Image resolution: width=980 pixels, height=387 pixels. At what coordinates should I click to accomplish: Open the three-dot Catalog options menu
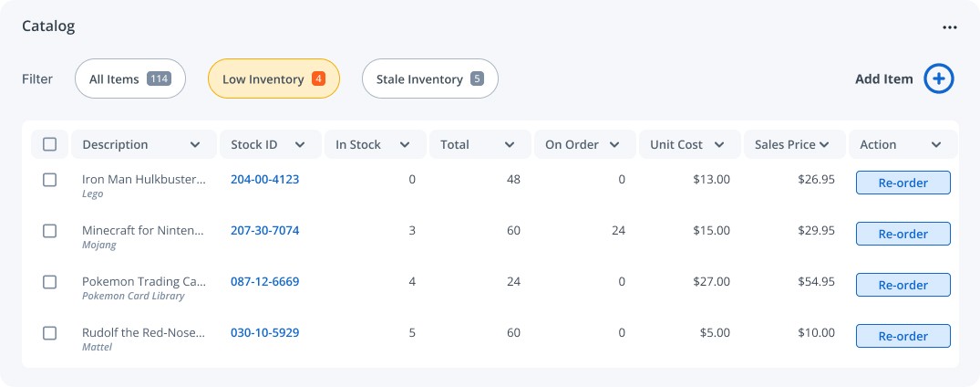tap(950, 27)
